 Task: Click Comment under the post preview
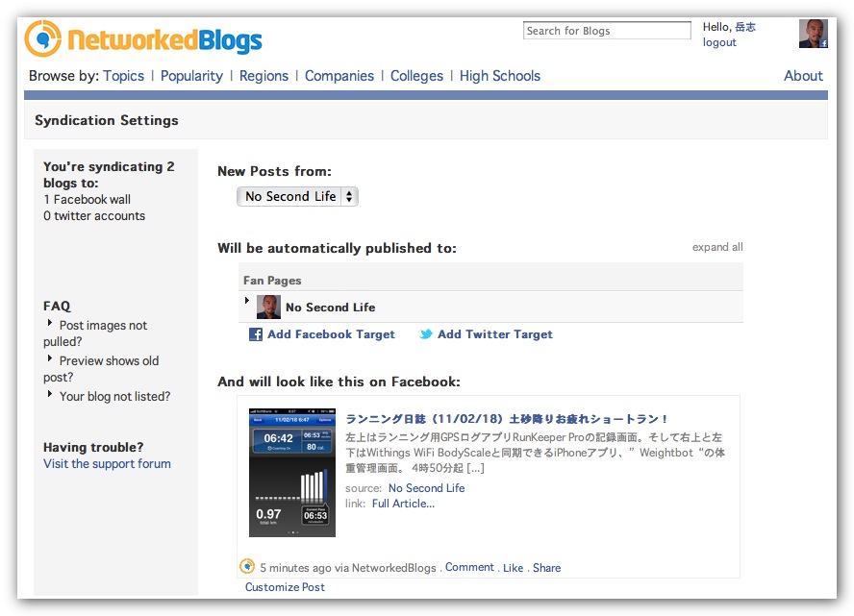point(469,567)
